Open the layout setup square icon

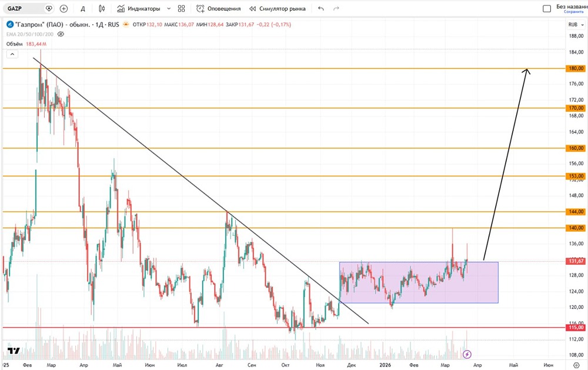(x=547, y=9)
